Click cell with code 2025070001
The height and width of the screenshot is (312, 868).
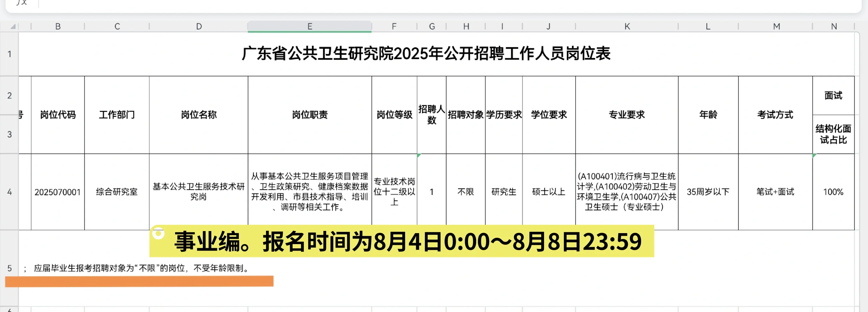58,192
